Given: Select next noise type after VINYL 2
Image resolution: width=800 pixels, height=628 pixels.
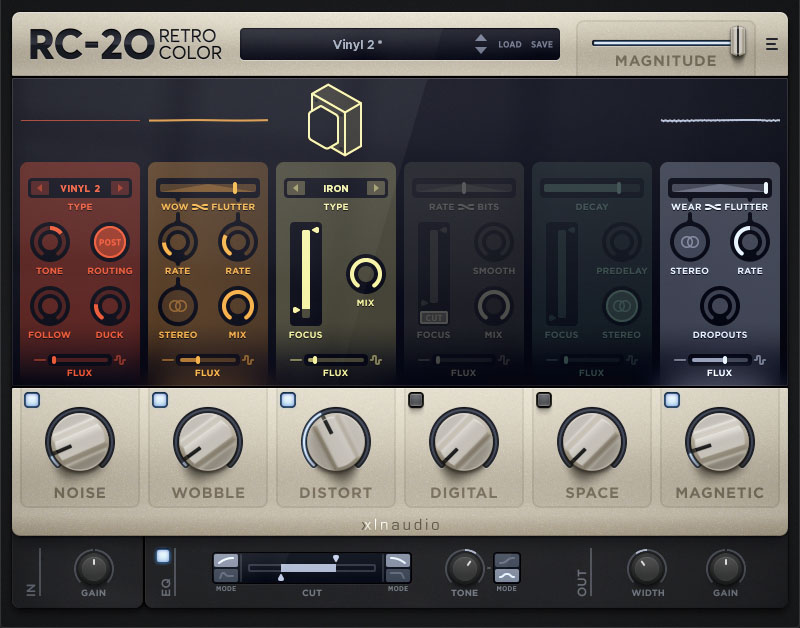Looking at the screenshot, I should tap(120, 188).
